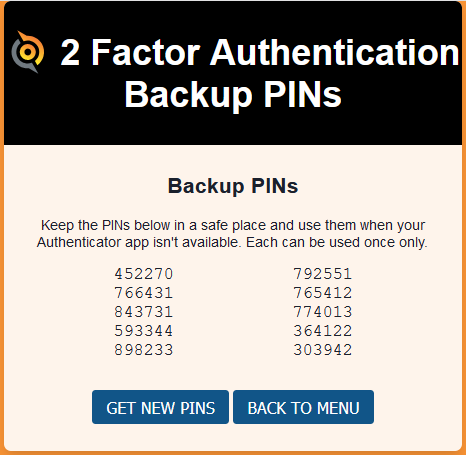
Task: Select backup PIN 792551
Action: pyautogui.click(x=323, y=274)
